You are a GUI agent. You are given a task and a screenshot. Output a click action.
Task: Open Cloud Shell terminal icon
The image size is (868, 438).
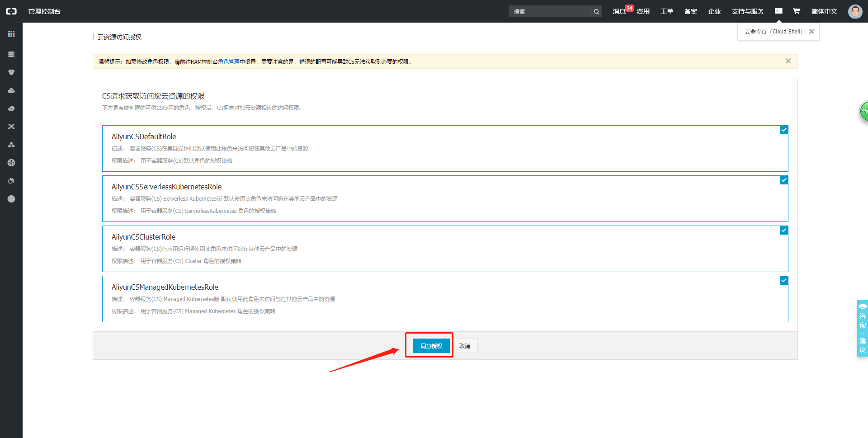[x=778, y=11]
